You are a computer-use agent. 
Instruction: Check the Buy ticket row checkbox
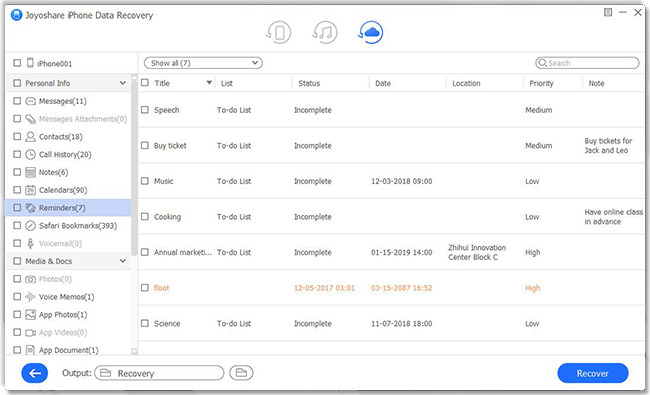pos(145,145)
